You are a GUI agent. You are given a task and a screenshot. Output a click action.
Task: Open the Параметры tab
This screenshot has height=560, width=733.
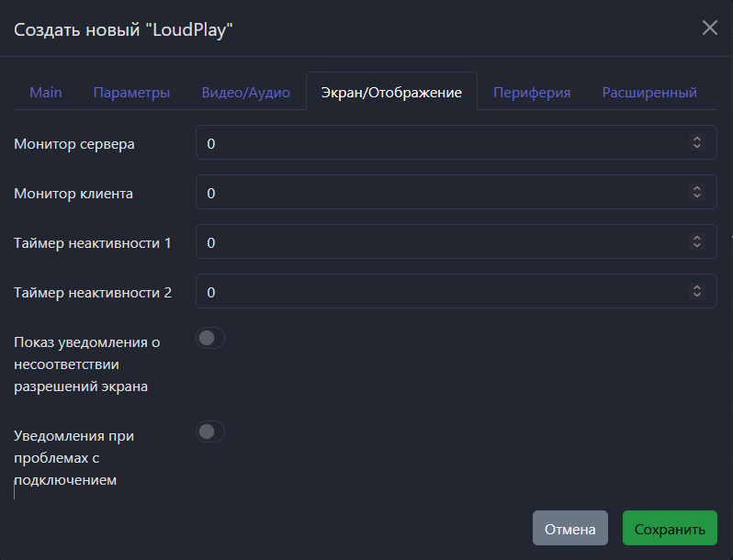(131, 93)
